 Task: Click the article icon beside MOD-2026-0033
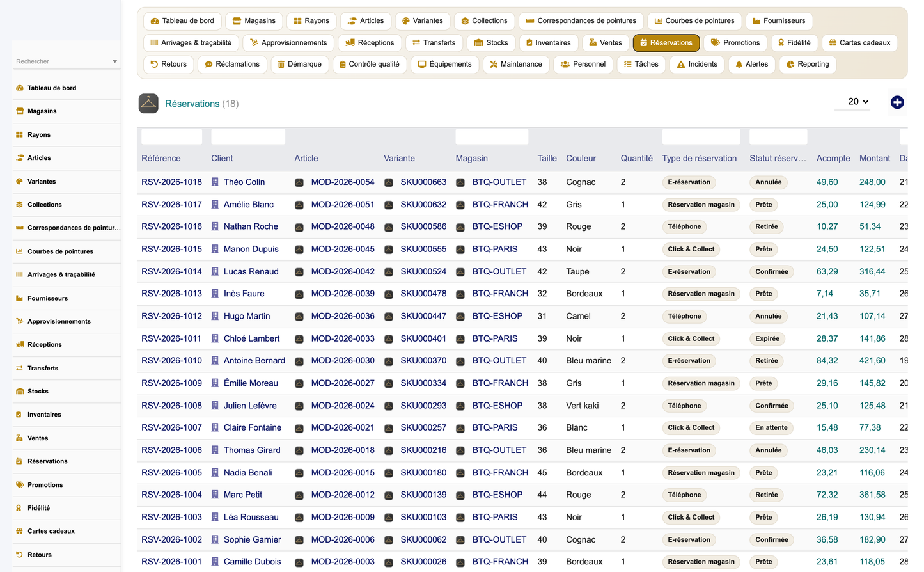coord(299,339)
